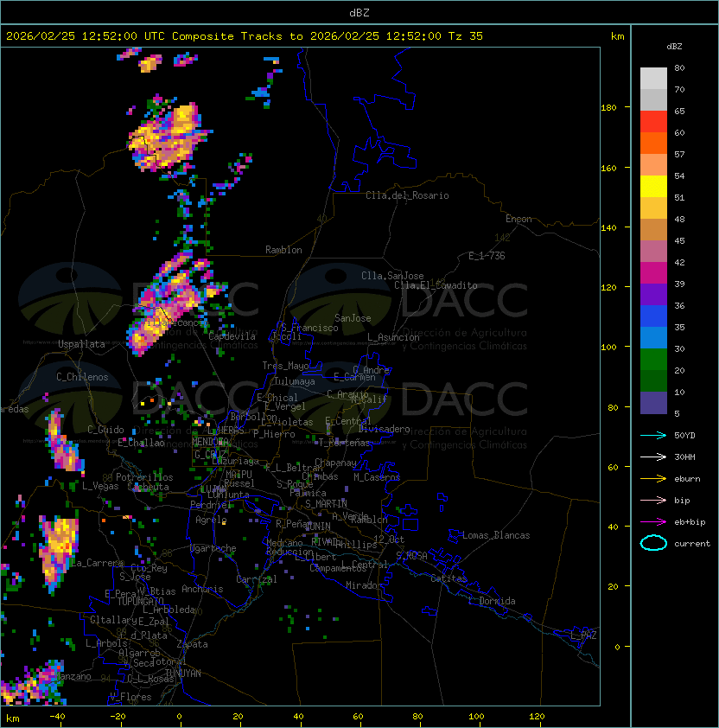Click the Zapata map label
719x728 pixels.
[x=192, y=644]
